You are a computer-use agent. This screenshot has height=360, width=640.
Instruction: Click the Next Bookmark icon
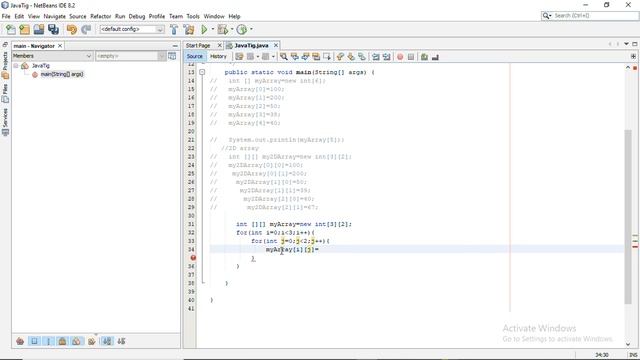(351, 57)
